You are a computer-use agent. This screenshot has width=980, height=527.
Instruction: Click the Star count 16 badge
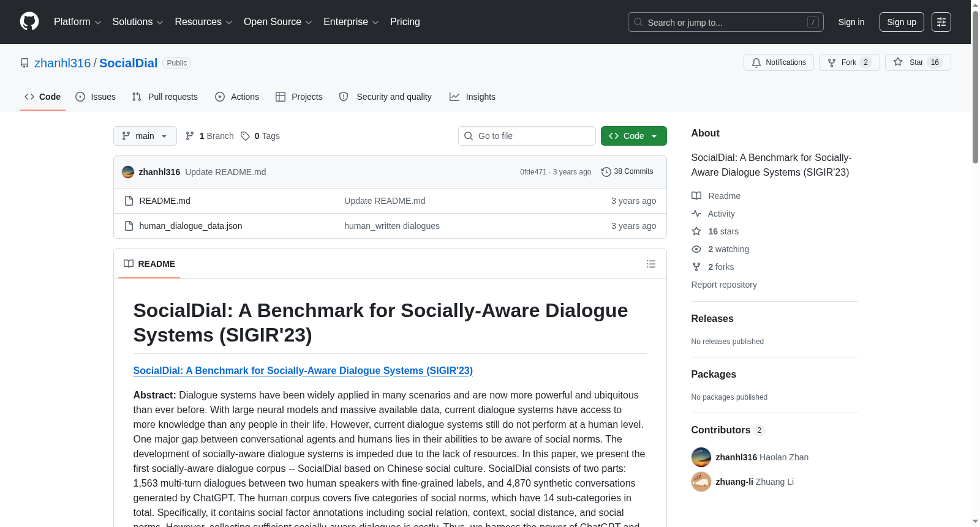935,62
